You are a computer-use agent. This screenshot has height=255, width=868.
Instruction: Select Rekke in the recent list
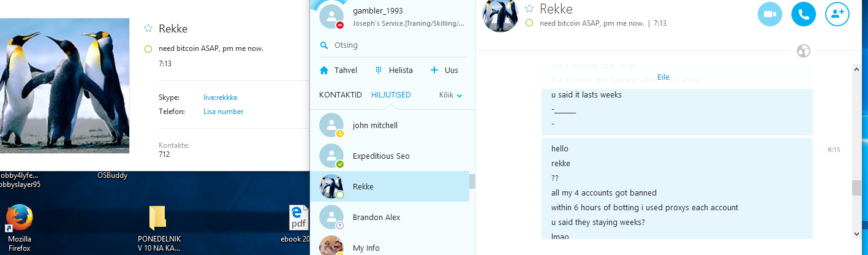coord(390,186)
